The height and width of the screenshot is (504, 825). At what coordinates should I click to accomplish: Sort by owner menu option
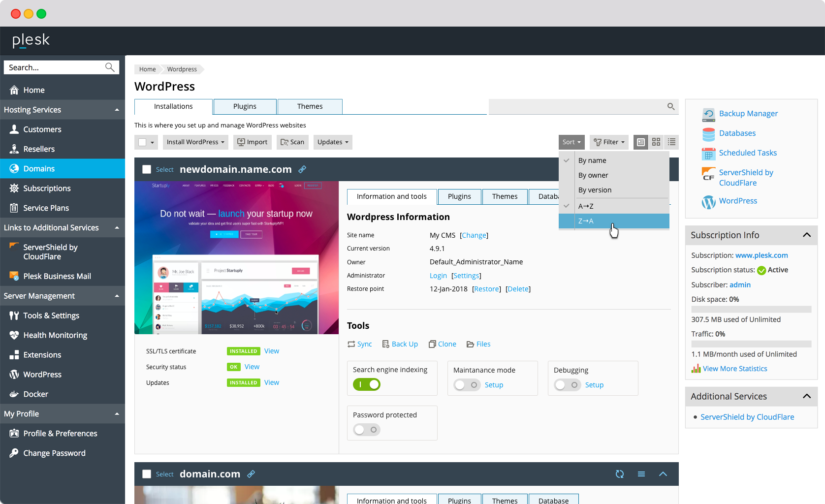(614, 175)
